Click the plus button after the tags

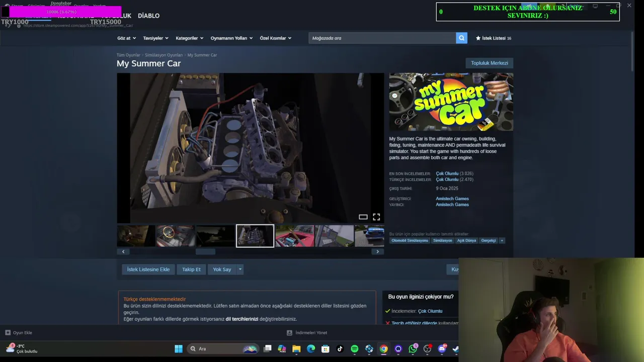[502, 240]
